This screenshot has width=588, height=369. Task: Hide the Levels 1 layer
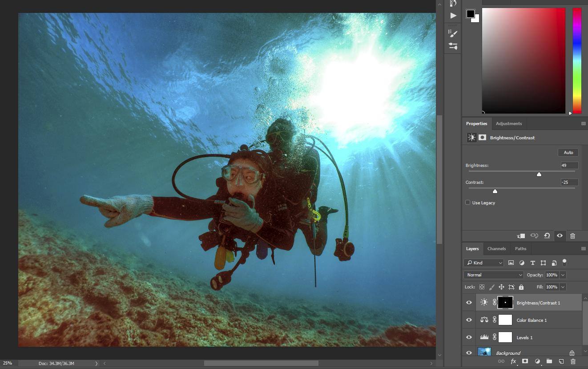tap(469, 337)
